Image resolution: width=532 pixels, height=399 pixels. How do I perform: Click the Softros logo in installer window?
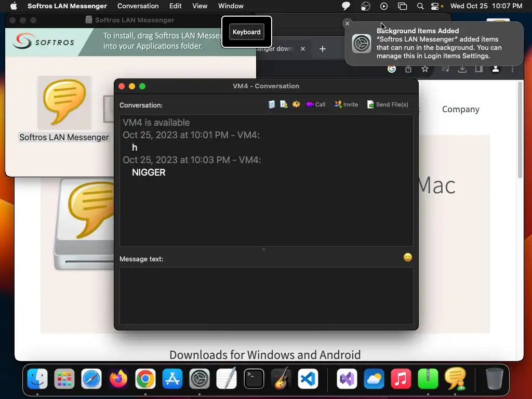(44, 42)
